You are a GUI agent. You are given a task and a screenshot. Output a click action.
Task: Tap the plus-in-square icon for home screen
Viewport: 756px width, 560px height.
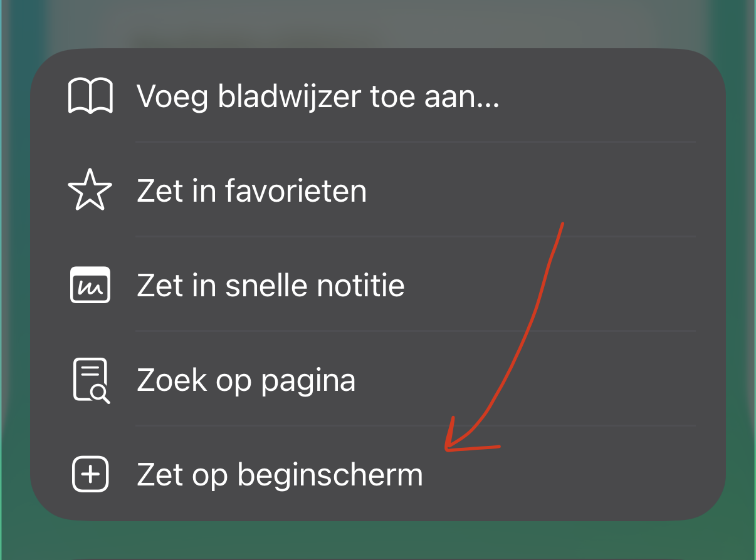click(90, 474)
